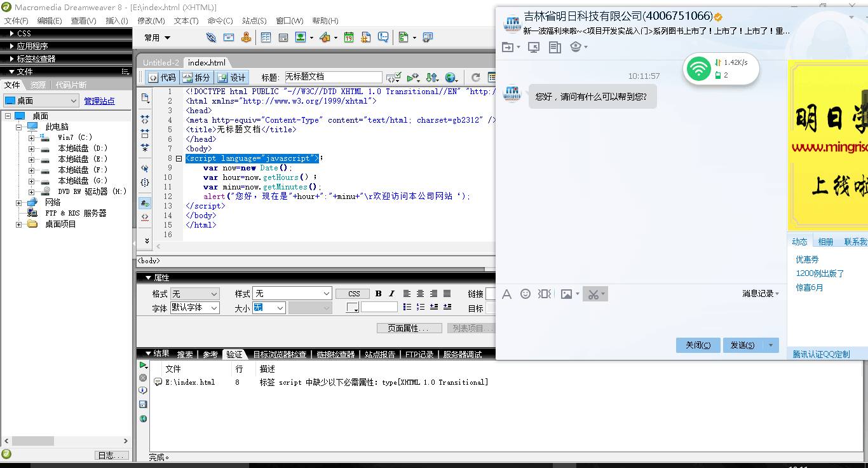Expand the 网络 tree node

[19, 203]
